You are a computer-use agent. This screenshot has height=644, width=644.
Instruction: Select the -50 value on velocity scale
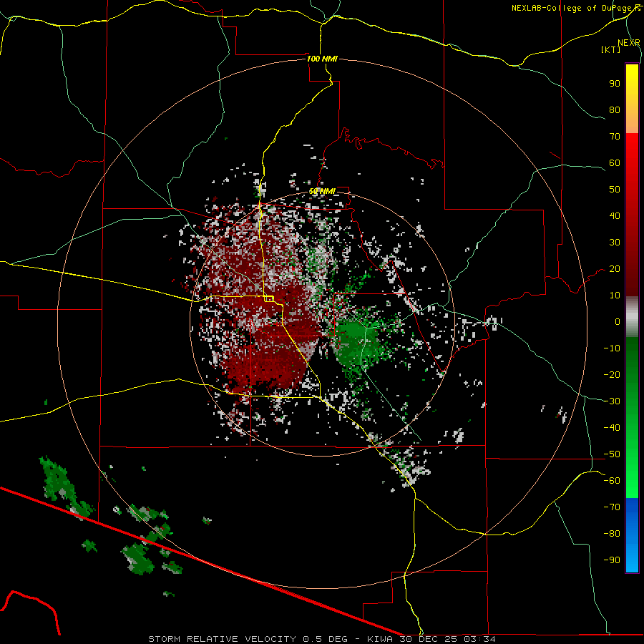[x=612, y=454]
